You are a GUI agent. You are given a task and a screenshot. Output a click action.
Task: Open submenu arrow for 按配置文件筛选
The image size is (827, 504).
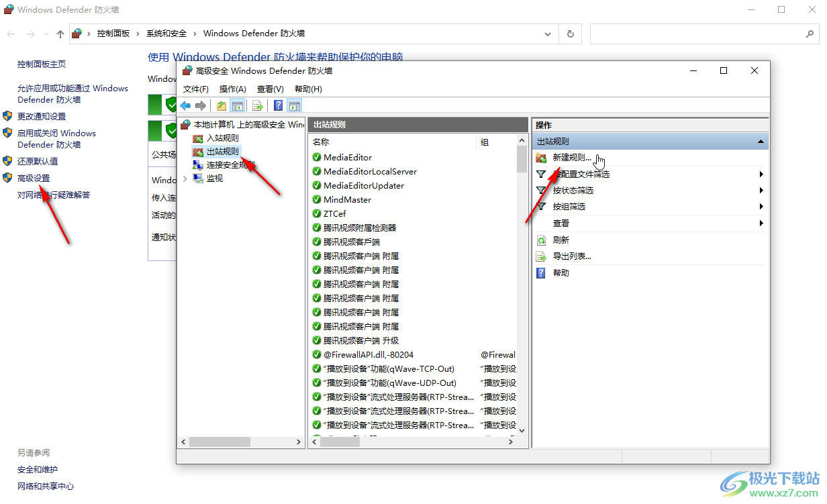coord(761,174)
